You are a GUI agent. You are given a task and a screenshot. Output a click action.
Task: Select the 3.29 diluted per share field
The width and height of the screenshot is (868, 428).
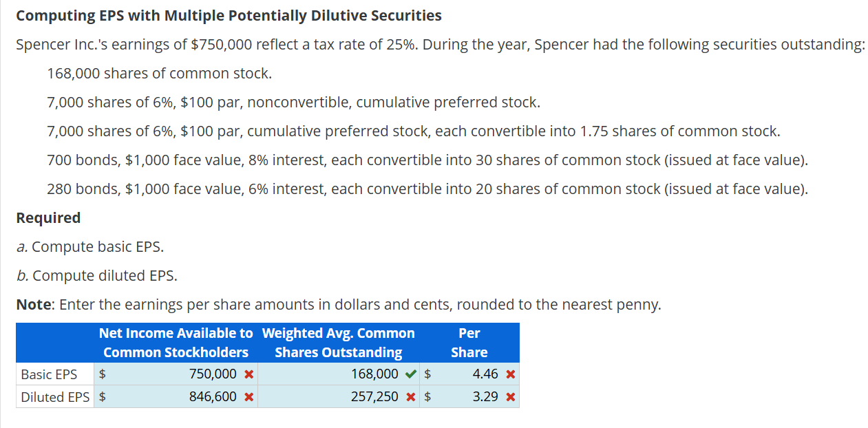point(475,397)
